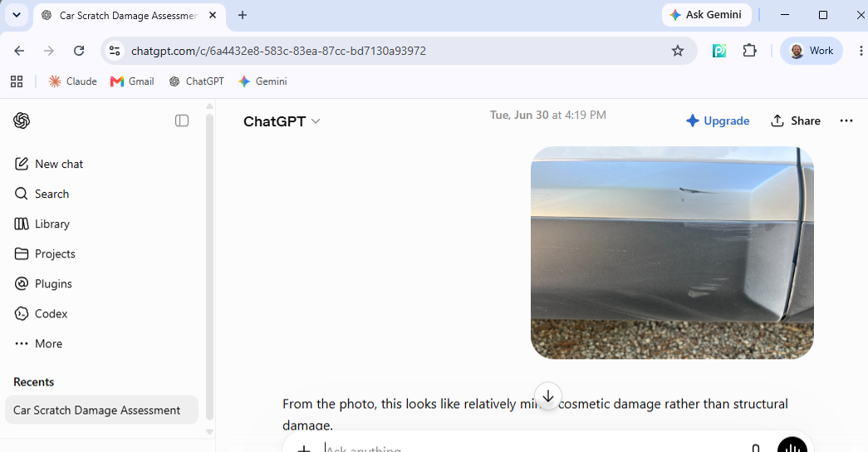Open Codex from the sidebar

tap(41, 313)
